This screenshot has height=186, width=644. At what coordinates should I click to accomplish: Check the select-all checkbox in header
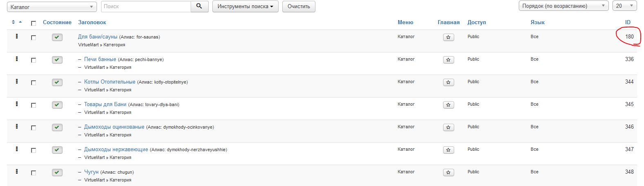(x=34, y=23)
